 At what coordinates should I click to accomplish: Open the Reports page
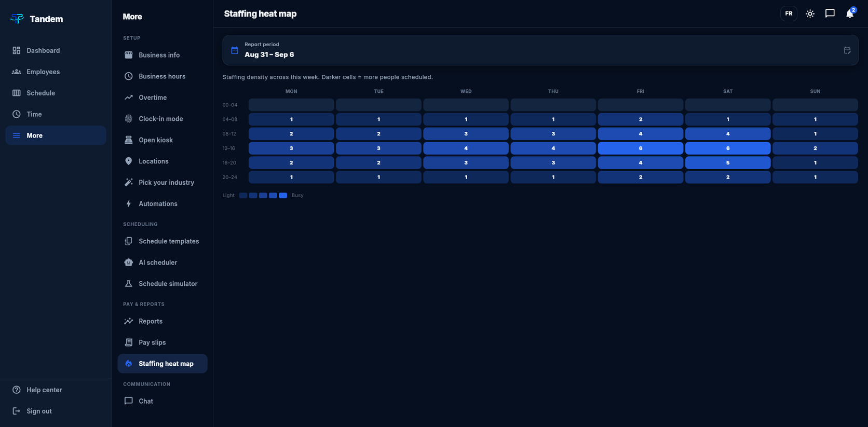pos(162,321)
